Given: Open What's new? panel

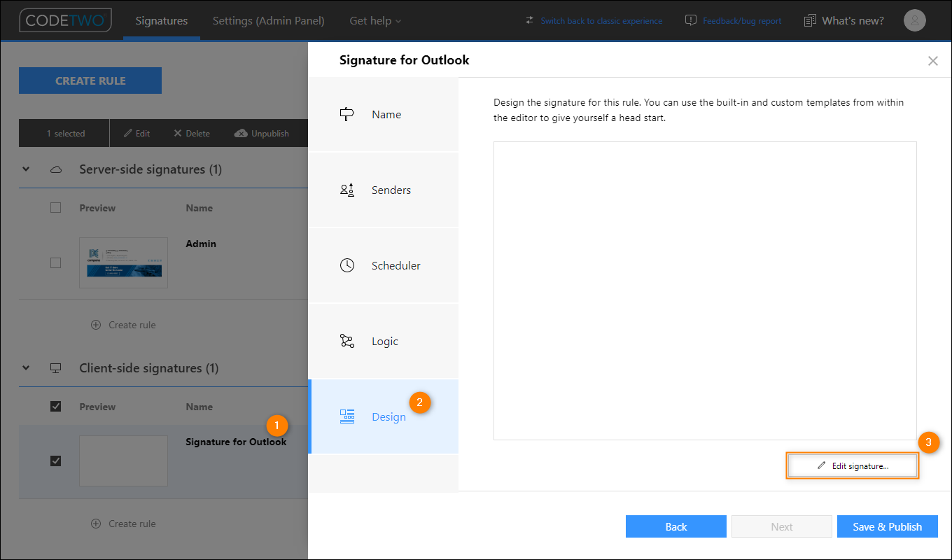Looking at the screenshot, I should (x=853, y=20).
